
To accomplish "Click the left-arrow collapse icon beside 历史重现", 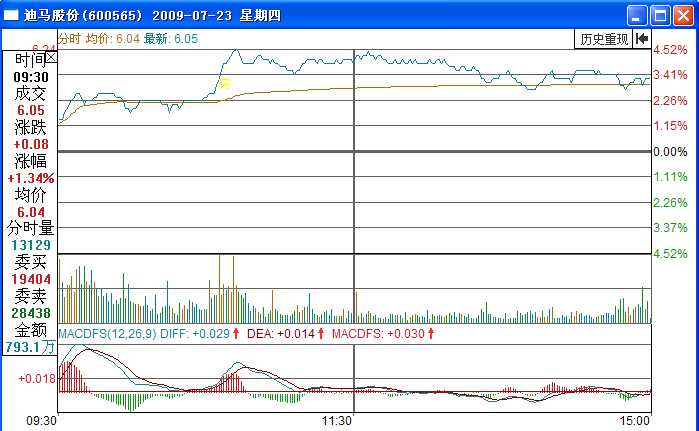I will (x=642, y=39).
